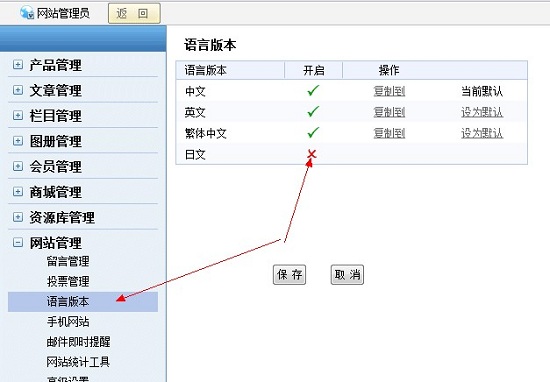Collapse the 网站管理 section
Screen dimensions: 550x382
click(18, 242)
